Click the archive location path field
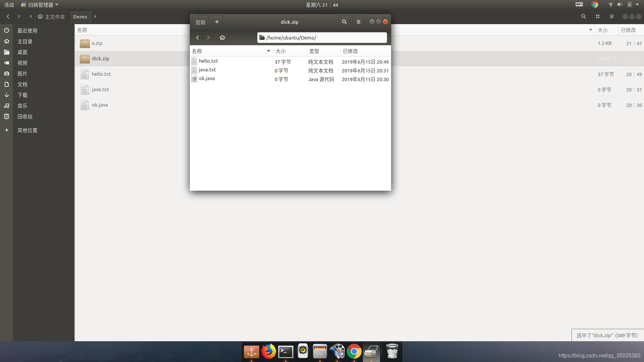Viewport: 644px width, 362px height. pyautogui.click(x=322, y=38)
